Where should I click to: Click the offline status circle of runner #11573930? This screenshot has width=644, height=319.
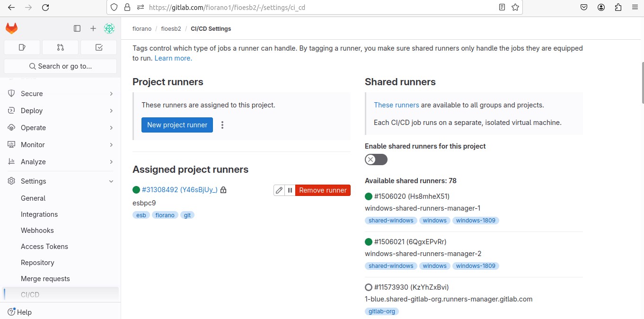(x=369, y=287)
